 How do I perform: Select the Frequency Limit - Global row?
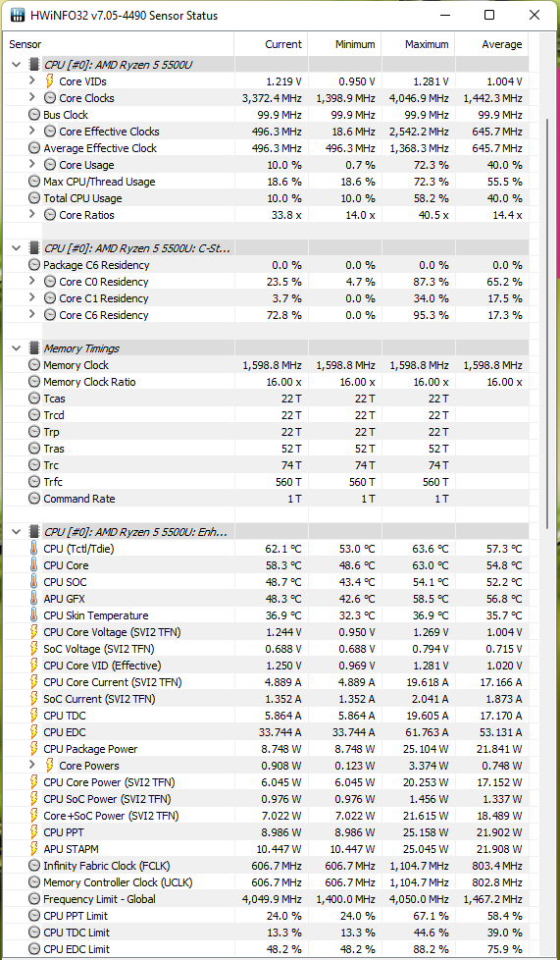tap(267, 899)
